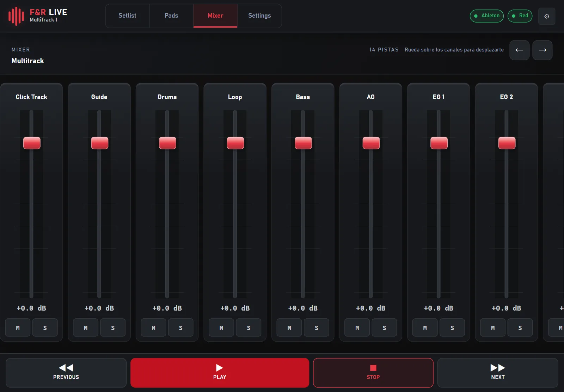Go to the previous track
The width and height of the screenshot is (564, 392).
66,373
